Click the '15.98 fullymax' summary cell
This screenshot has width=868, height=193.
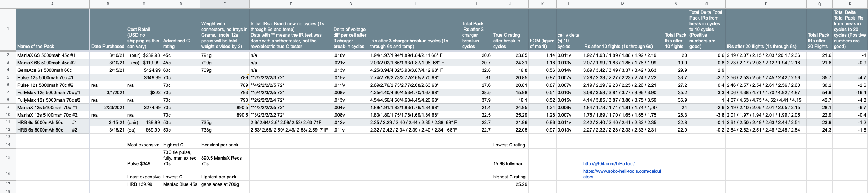pos(510,158)
